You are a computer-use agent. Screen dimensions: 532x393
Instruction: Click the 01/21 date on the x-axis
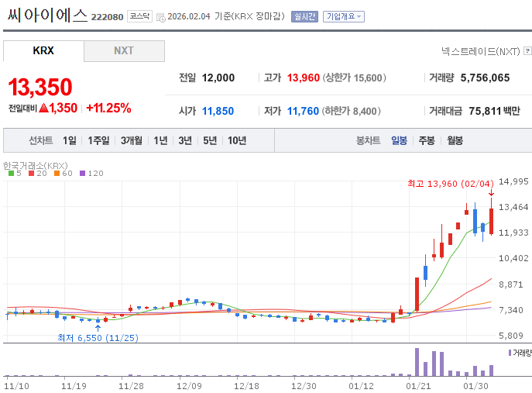click(x=418, y=386)
